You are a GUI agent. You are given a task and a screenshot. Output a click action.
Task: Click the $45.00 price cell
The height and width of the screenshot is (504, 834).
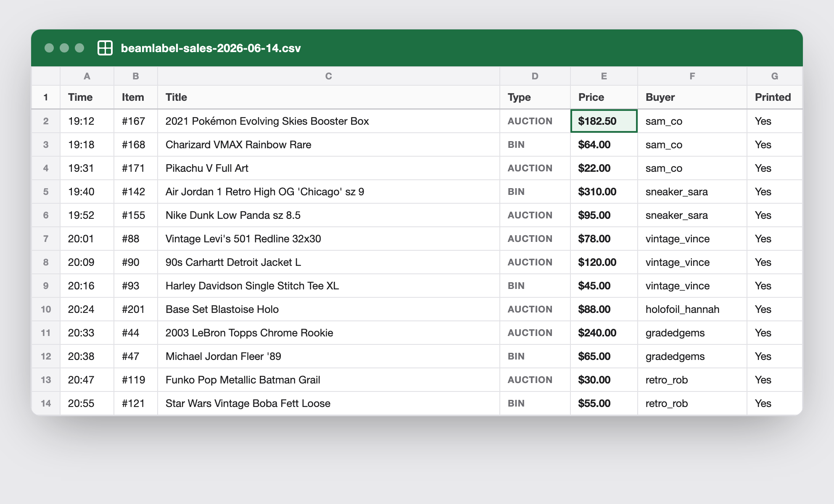[x=604, y=286]
